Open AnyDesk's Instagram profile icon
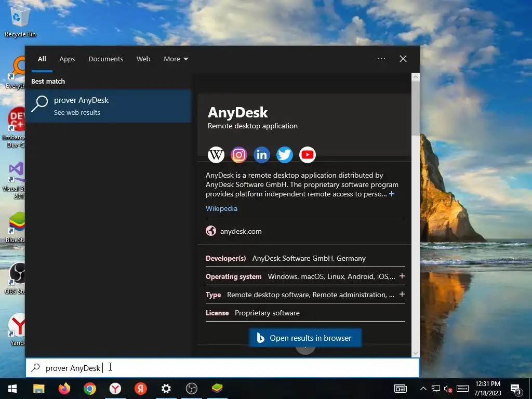This screenshot has height=399, width=532. [239, 155]
